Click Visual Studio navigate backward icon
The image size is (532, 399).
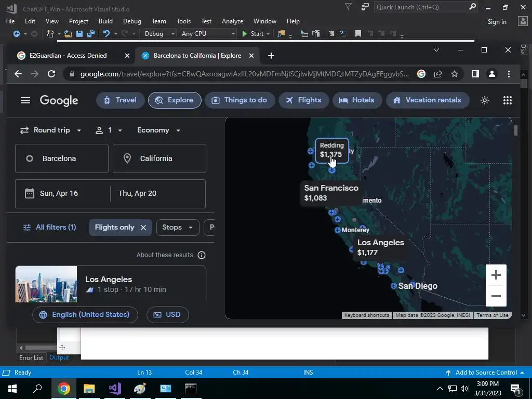16,34
